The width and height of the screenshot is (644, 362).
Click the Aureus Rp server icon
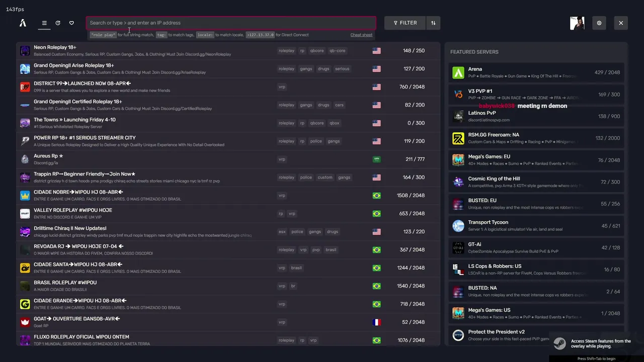[25, 159]
